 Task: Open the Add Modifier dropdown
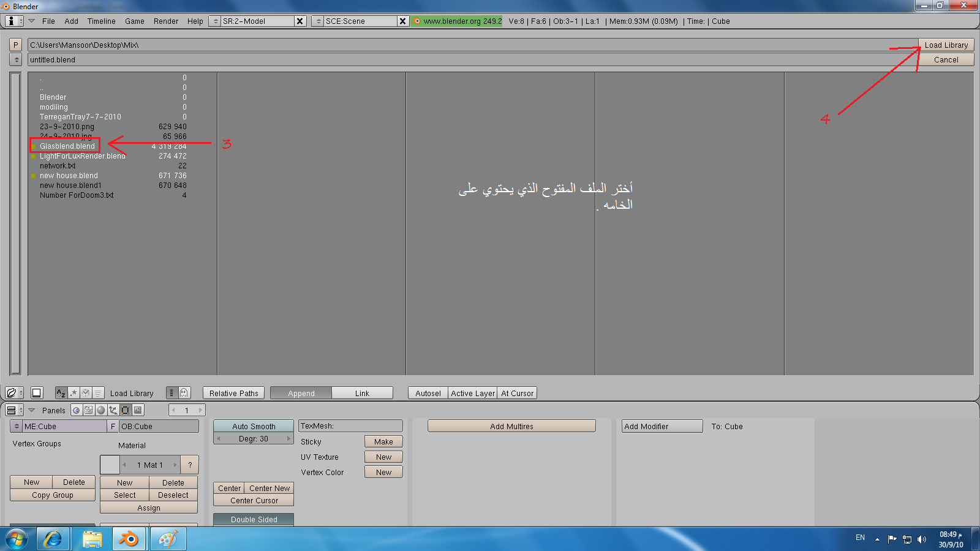[662, 426]
